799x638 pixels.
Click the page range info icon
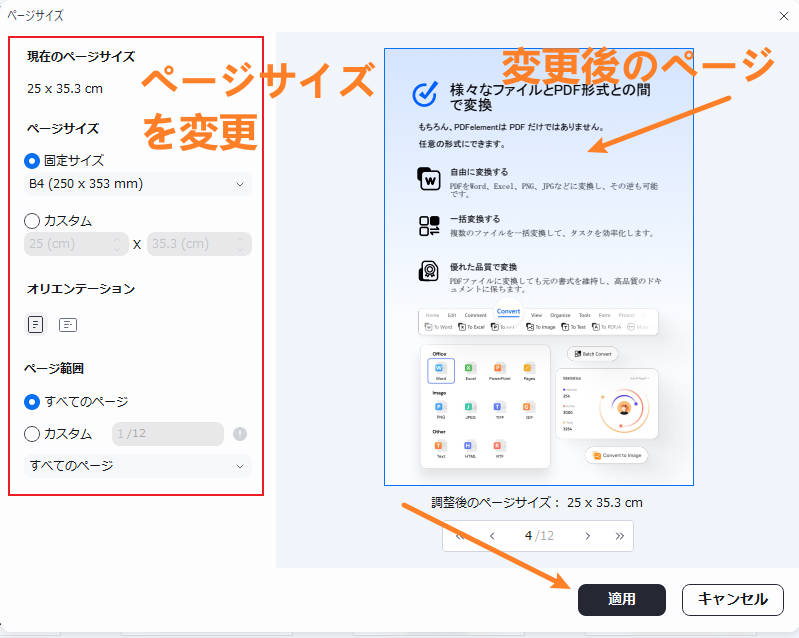(x=240, y=434)
